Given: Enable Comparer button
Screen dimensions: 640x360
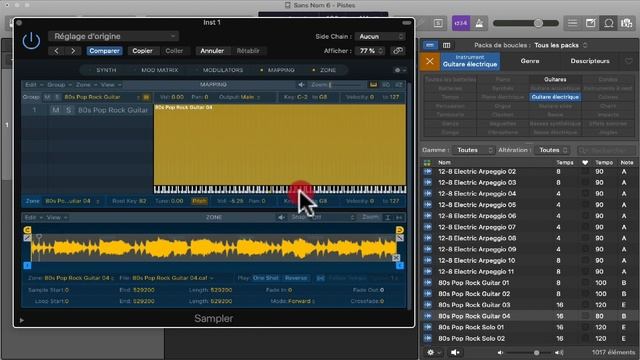Looking at the screenshot, I should point(104,51).
